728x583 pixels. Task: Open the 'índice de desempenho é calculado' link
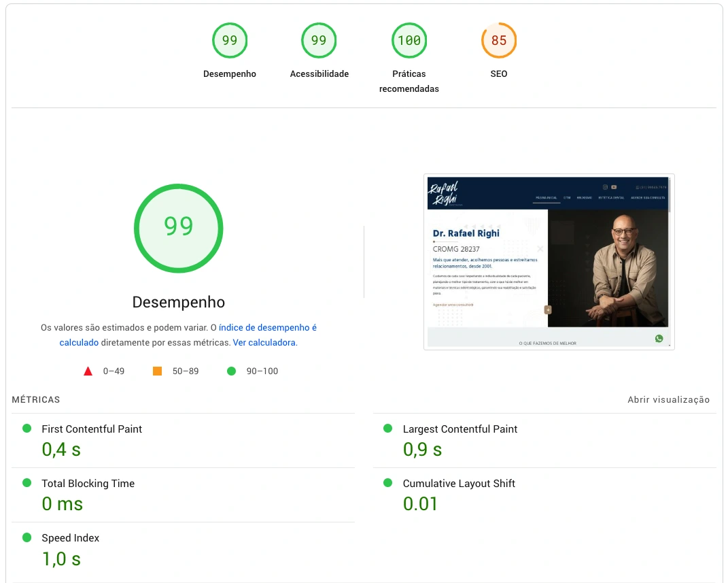[x=267, y=328]
